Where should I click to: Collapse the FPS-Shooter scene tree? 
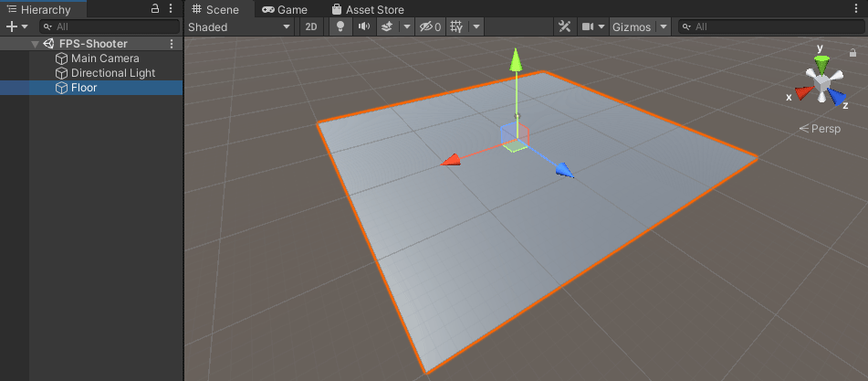coord(35,44)
